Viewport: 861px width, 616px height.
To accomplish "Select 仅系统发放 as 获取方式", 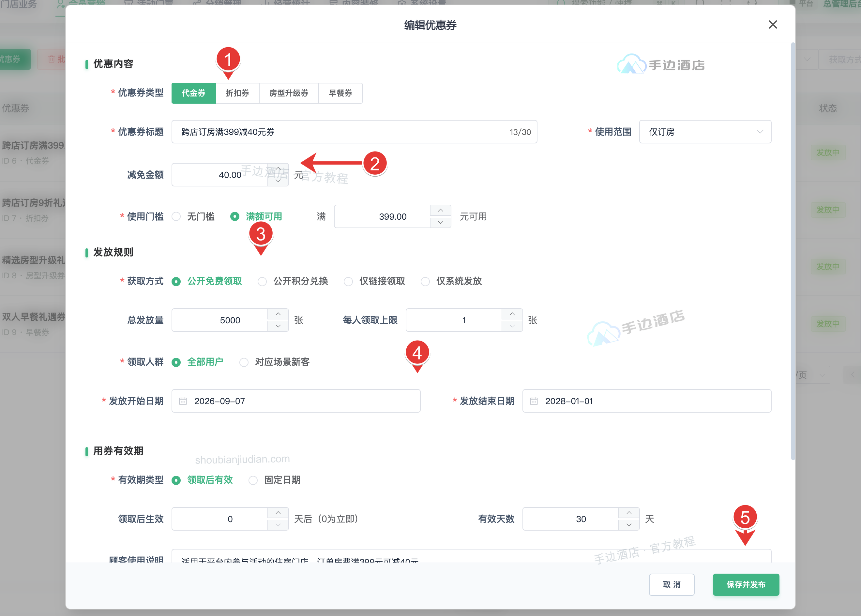I will [x=451, y=281].
